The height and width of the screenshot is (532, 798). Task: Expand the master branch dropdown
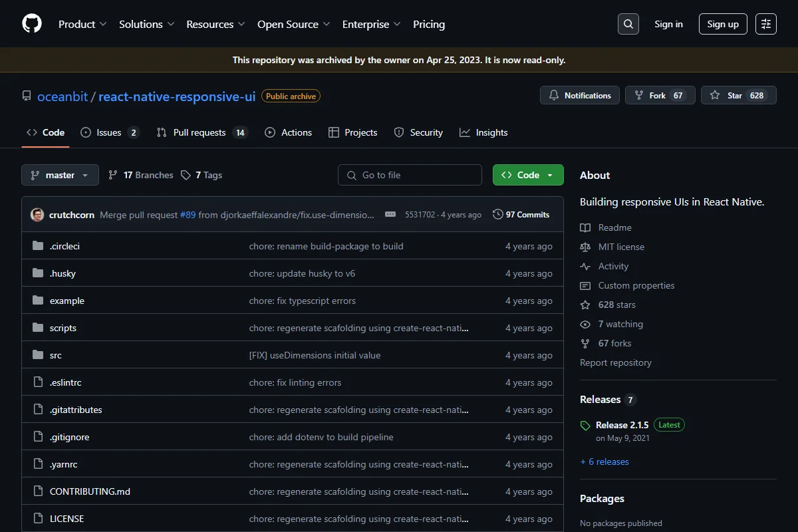[61, 175]
